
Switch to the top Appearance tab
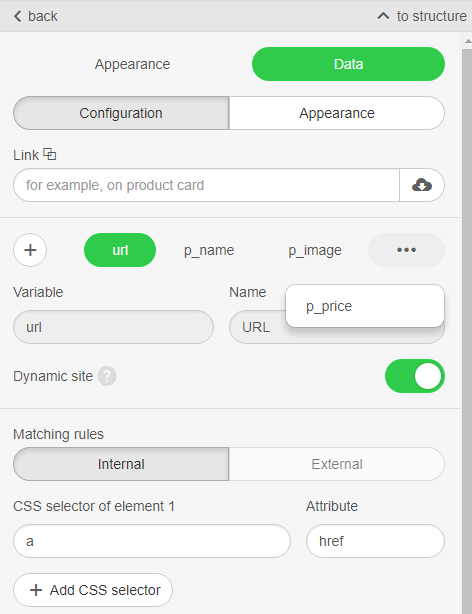132,64
